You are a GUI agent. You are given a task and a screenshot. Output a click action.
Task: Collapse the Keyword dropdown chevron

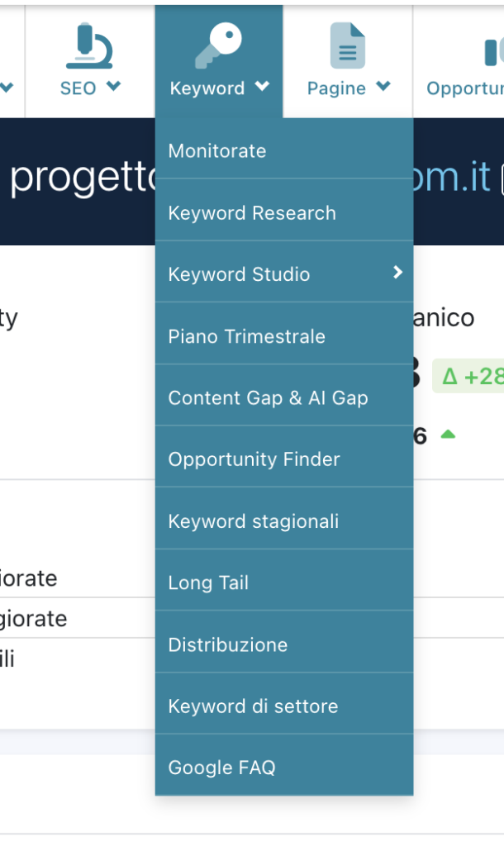[x=262, y=86]
